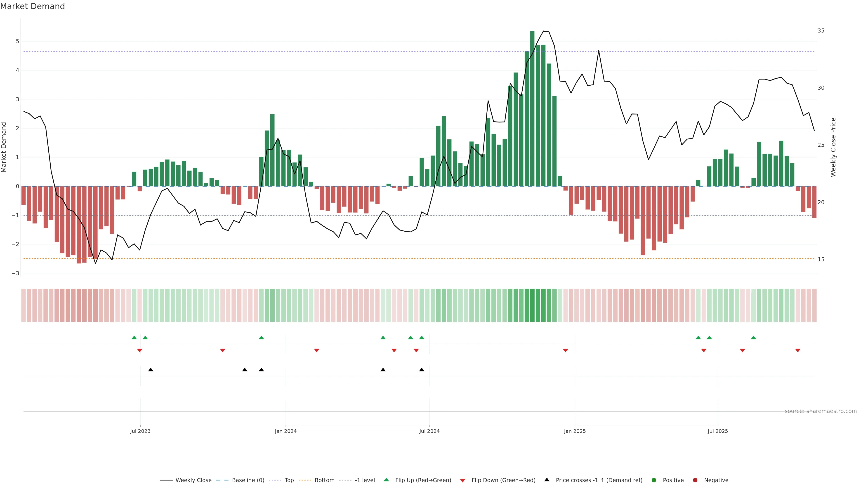This screenshot has width=868, height=488.
Task: Click the rightmost red Flip Down marker
Action: pos(797,350)
